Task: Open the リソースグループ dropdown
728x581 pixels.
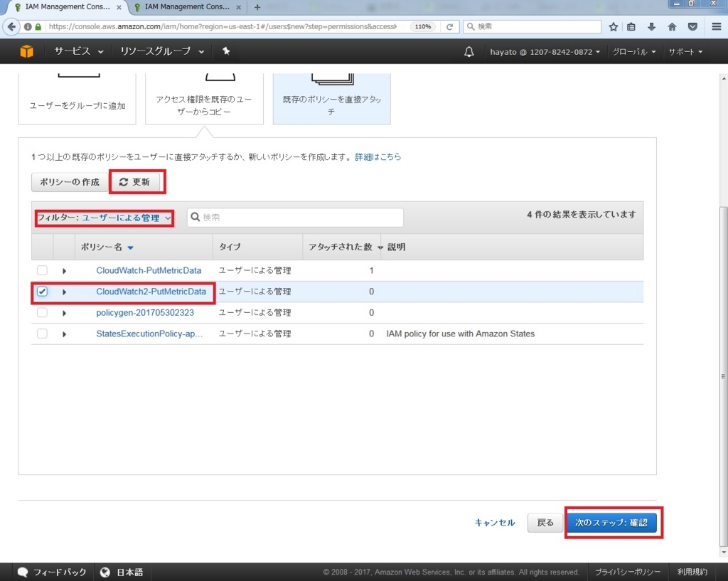Action: pyautogui.click(x=161, y=51)
